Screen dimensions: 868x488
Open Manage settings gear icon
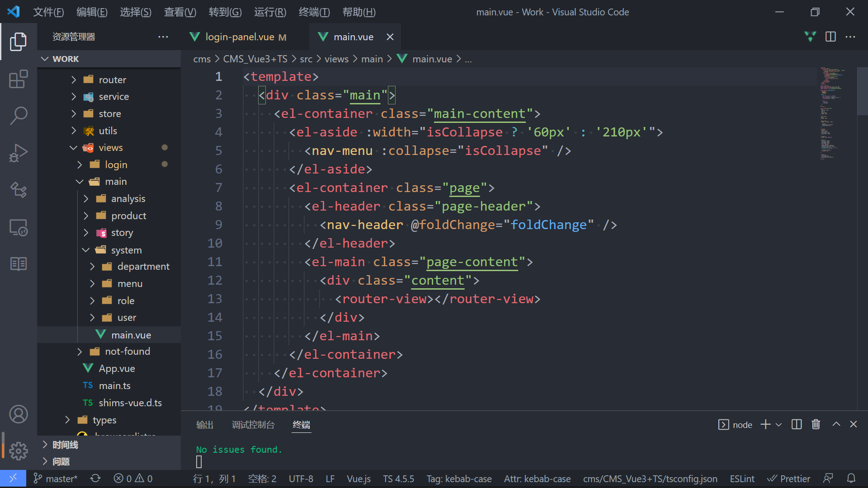pyautogui.click(x=18, y=450)
